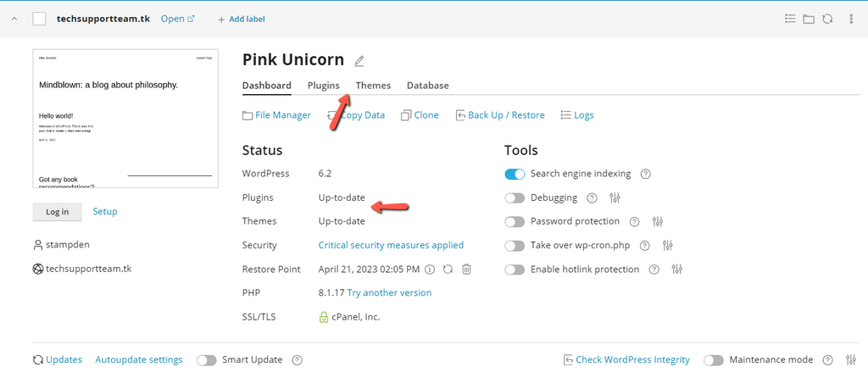The width and height of the screenshot is (868, 378).
Task: Click Try another version PHP link
Action: point(389,293)
